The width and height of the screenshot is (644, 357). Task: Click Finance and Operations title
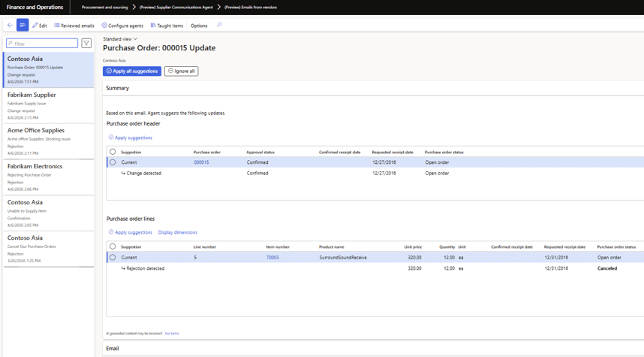35,8
